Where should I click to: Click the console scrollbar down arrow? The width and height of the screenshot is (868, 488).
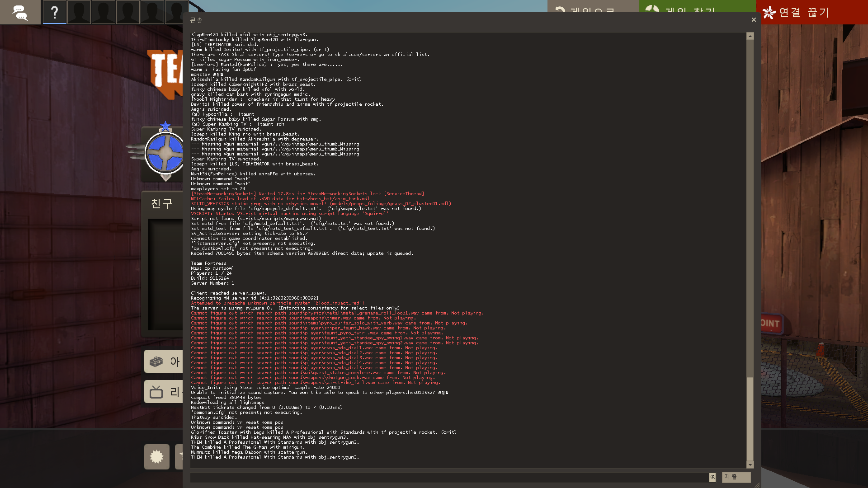(x=750, y=465)
